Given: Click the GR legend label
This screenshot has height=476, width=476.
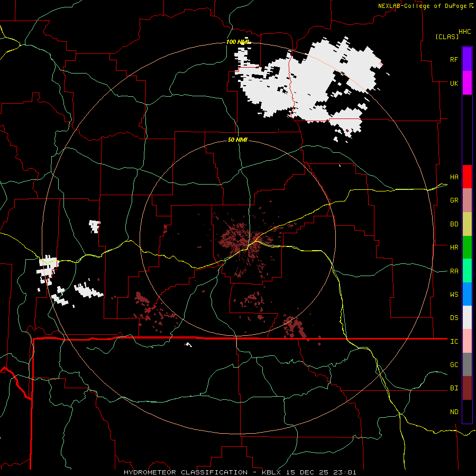Looking at the screenshot, I should point(454,200).
